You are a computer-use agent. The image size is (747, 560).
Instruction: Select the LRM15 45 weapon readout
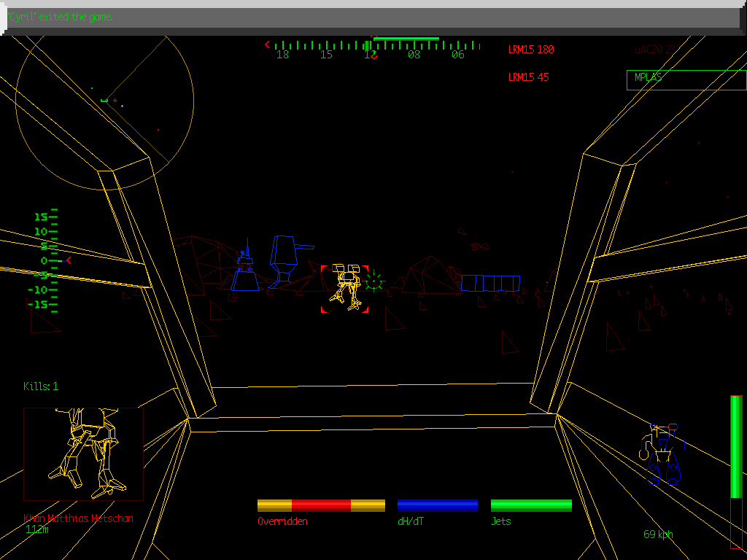527,77
